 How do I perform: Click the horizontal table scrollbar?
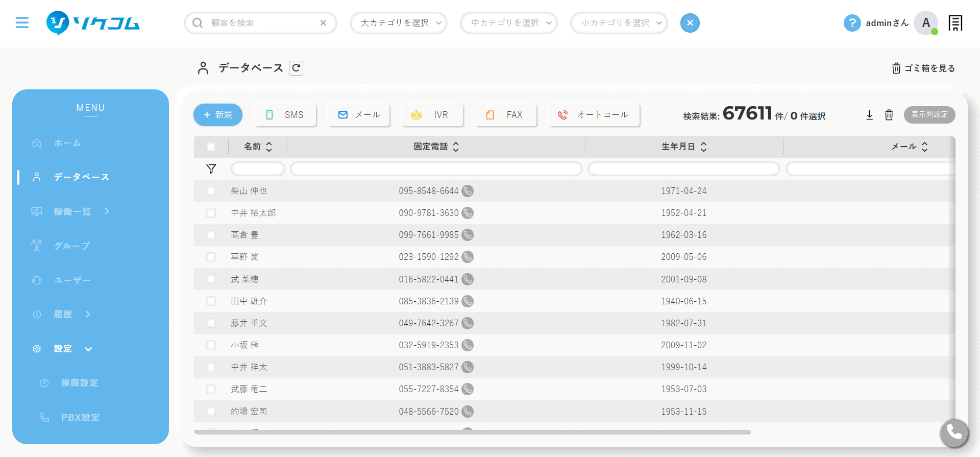(472, 432)
